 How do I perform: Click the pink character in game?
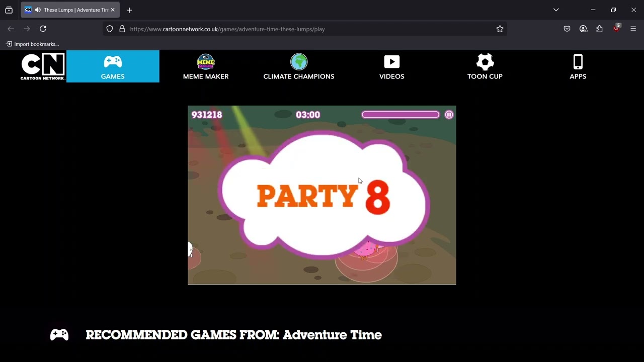tap(367, 250)
